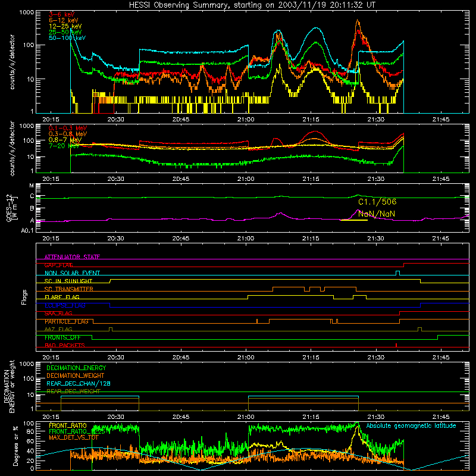Click the REAR_DEC_CHAN/128 legend label
Screen dimensions: 476x476
[x=79, y=384]
